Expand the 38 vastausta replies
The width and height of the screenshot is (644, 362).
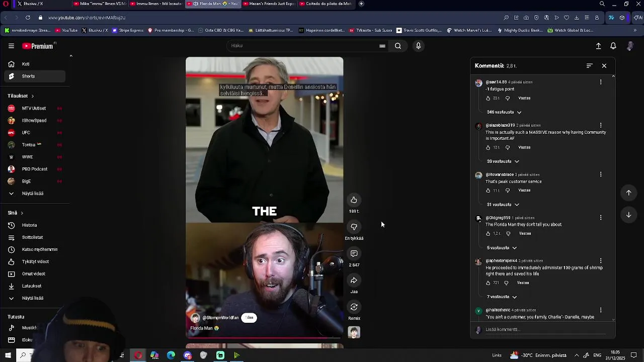pyautogui.click(x=503, y=161)
